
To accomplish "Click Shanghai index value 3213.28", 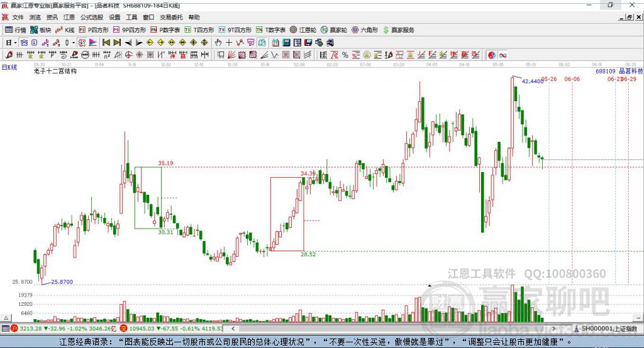I will pyautogui.click(x=31, y=329).
